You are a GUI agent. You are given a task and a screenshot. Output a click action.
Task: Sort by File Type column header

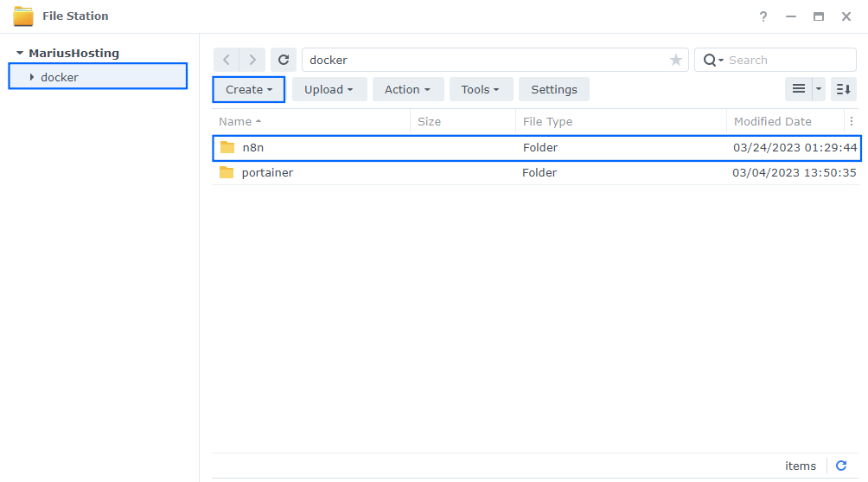click(x=621, y=121)
